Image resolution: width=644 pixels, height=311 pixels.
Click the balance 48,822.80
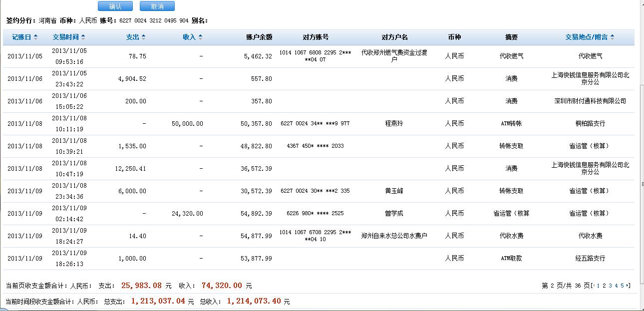pos(256,146)
